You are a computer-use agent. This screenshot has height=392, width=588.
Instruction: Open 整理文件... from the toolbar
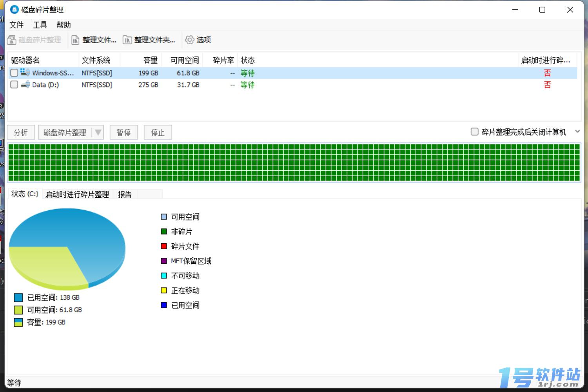pyautogui.click(x=94, y=40)
